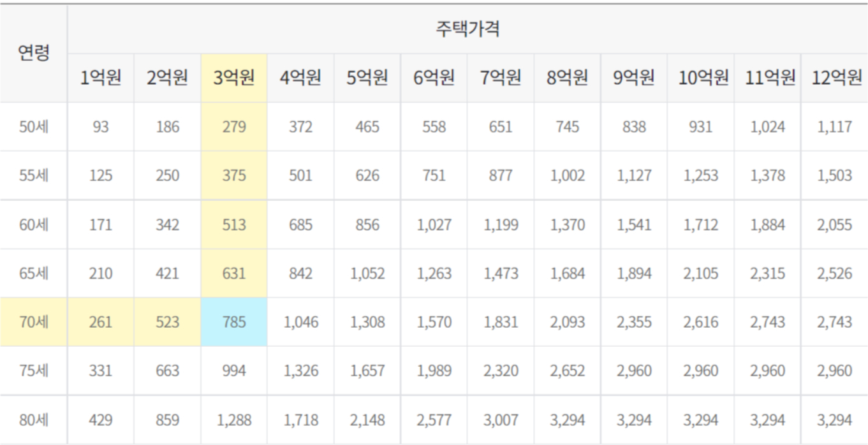868x445 pixels.
Task: Choose the 2,652 value cell
Action: [x=567, y=370]
